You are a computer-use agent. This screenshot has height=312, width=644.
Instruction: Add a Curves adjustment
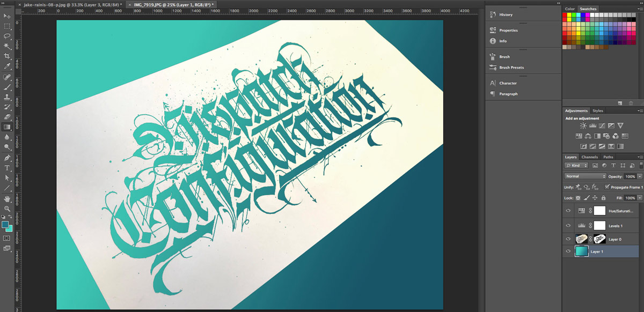coord(602,125)
